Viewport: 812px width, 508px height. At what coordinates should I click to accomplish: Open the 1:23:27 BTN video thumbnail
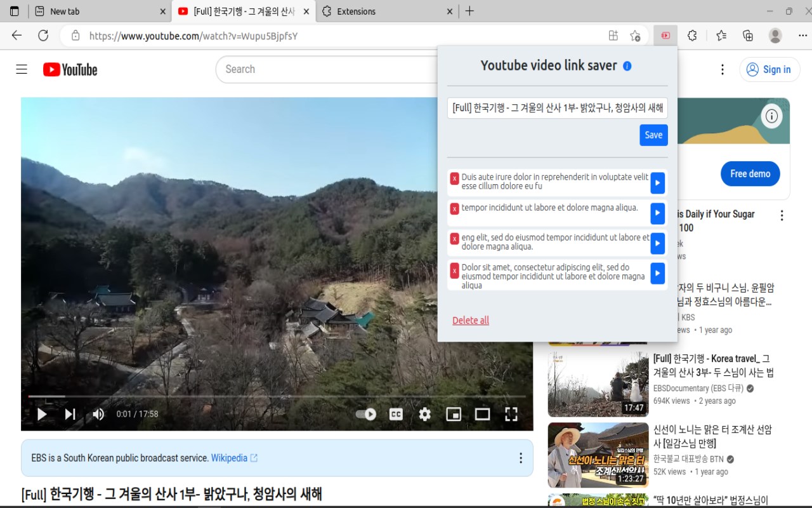pyautogui.click(x=598, y=455)
